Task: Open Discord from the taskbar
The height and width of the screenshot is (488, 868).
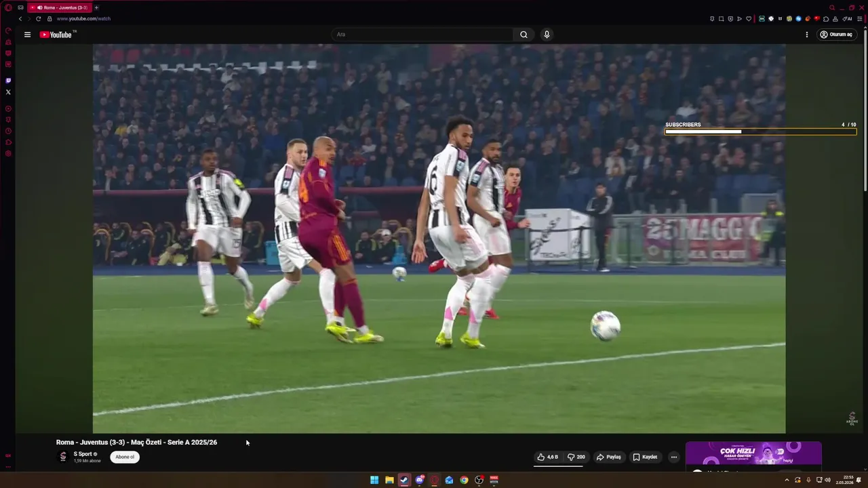Action: (419, 480)
